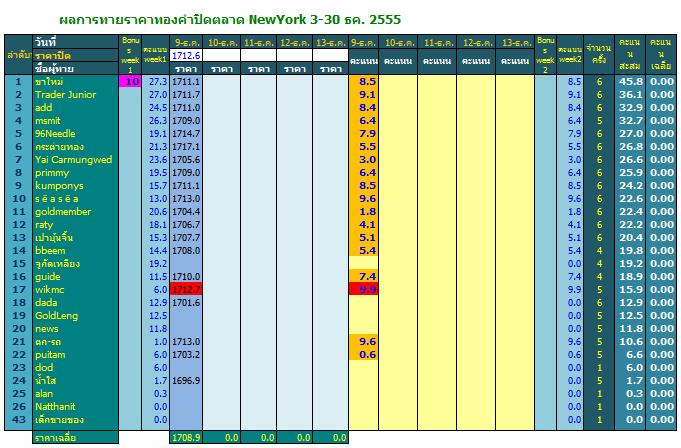Select the name s ē a s ē a
Viewport: 681px width, 448px height.
tap(56, 199)
